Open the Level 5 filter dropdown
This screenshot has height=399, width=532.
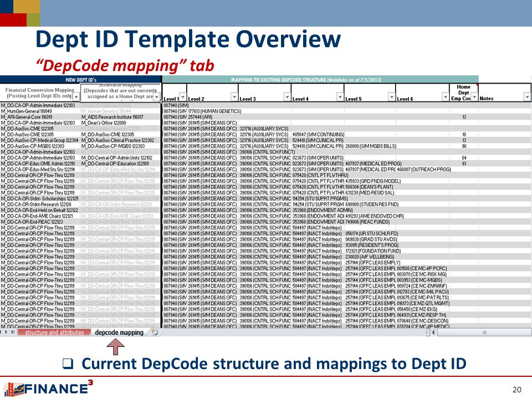click(392, 97)
